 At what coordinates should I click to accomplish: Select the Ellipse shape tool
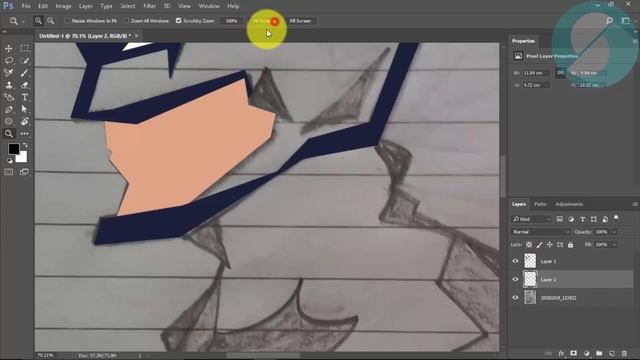point(9,121)
